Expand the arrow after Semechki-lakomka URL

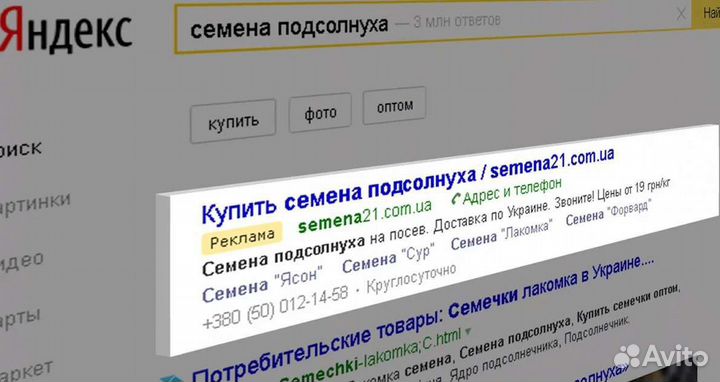click(468, 331)
